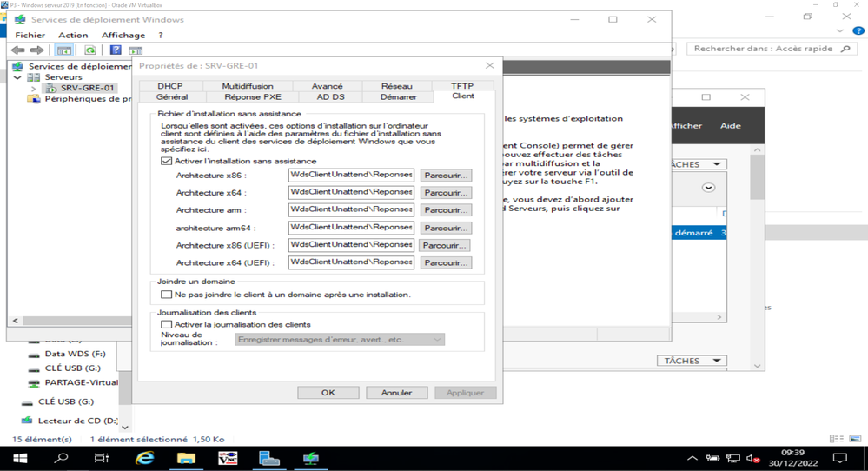
Task: Click the Appliquer button
Action: [465, 393]
